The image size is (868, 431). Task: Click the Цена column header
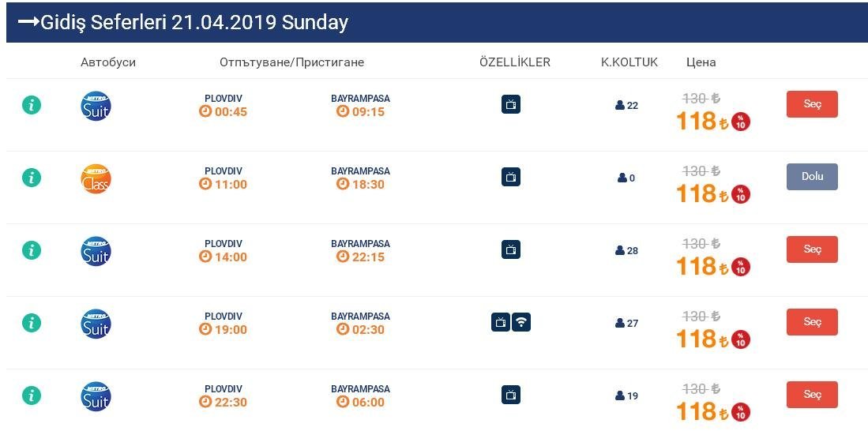[701, 62]
